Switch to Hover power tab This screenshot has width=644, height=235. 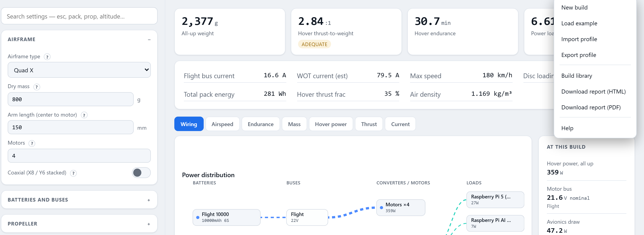point(331,124)
